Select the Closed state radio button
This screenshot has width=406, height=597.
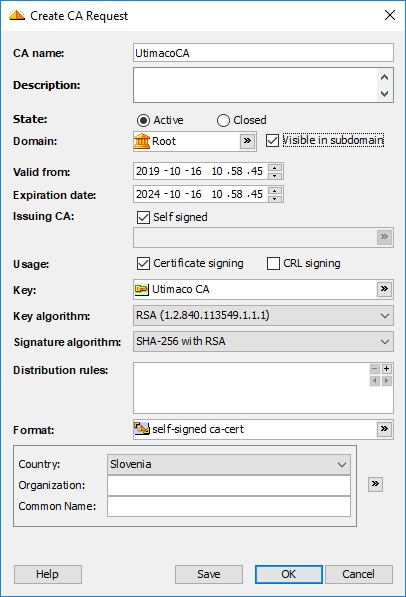(223, 120)
